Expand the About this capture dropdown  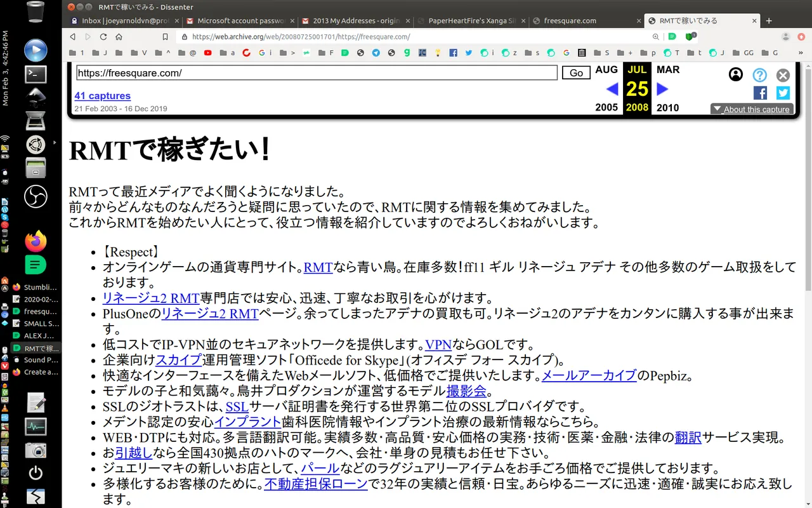point(752,109)
